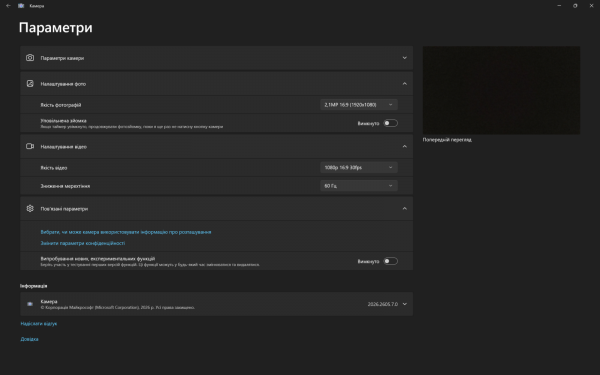Viewport: 600px width, 375px height.
Task: Click the camera icon beside Параметри камери
Action: click(x=30, y=58)
